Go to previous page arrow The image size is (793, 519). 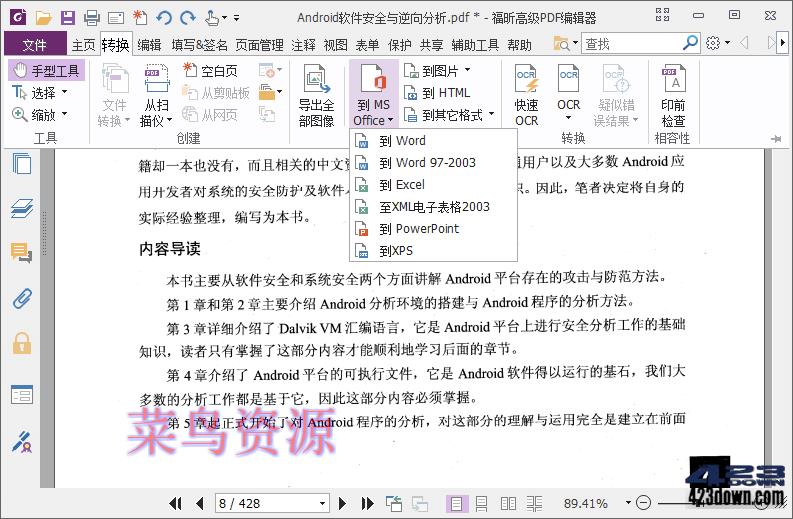(200, 503)
